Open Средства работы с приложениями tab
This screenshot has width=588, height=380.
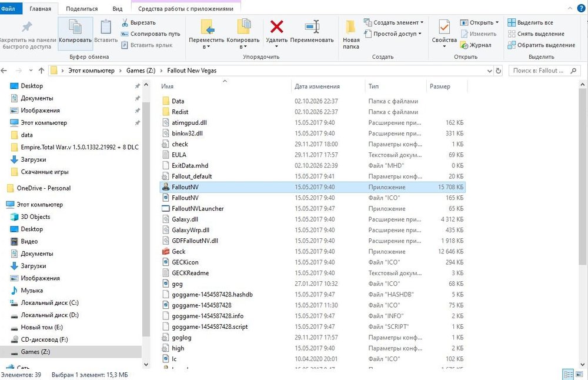click(x=186, y=9)
